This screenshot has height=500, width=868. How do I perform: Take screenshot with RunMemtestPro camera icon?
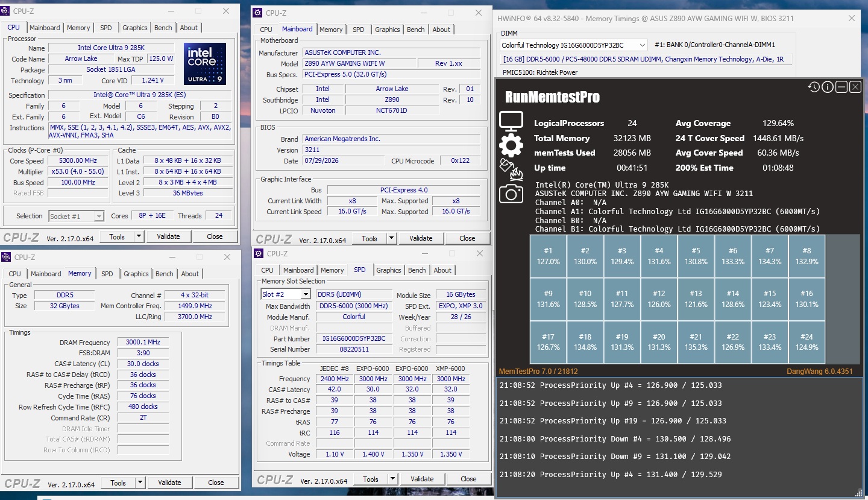pos(511,194)
